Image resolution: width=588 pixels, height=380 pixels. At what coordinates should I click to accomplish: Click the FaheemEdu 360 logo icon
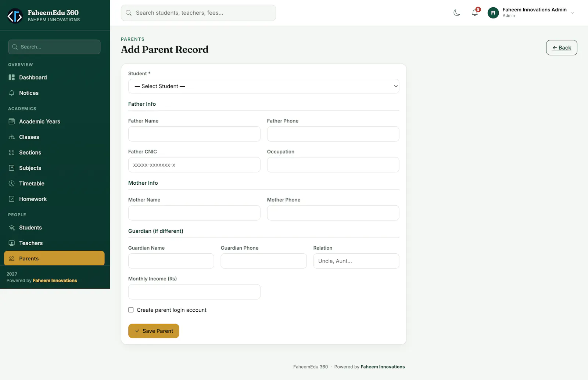15,16
